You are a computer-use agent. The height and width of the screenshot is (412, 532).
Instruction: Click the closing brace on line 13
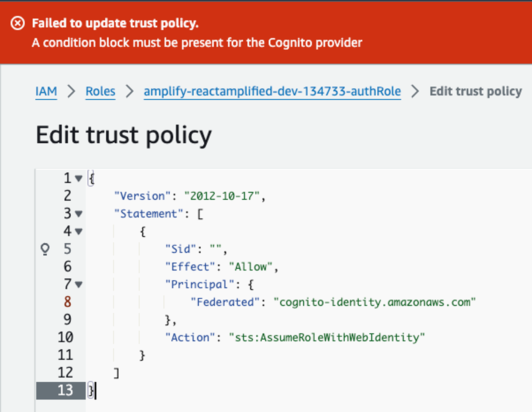coord(91,390)
